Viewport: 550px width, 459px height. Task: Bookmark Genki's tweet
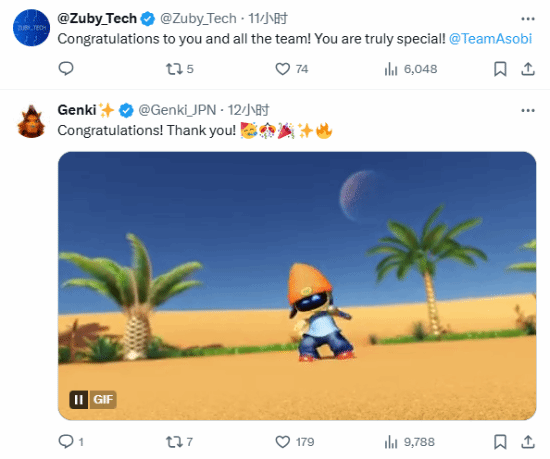[500, 442]
